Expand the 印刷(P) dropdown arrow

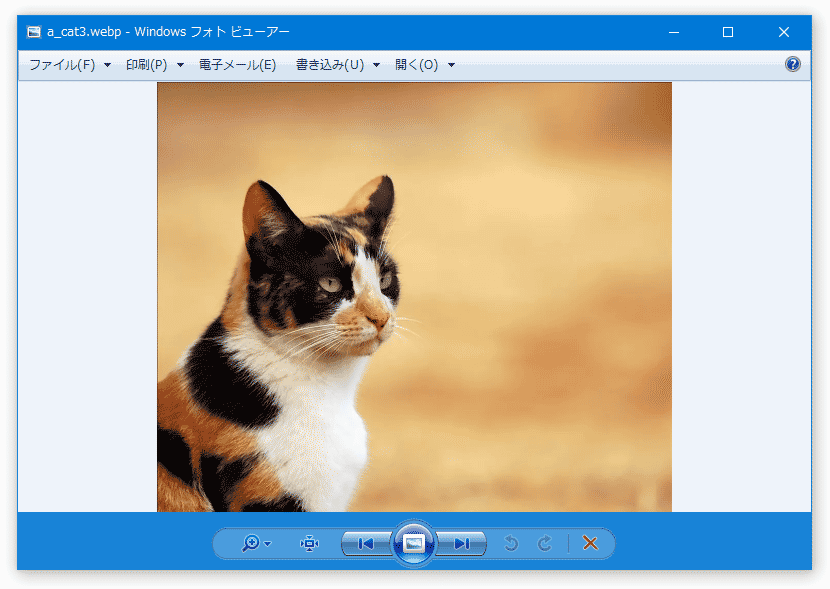(x=180, y=65)
